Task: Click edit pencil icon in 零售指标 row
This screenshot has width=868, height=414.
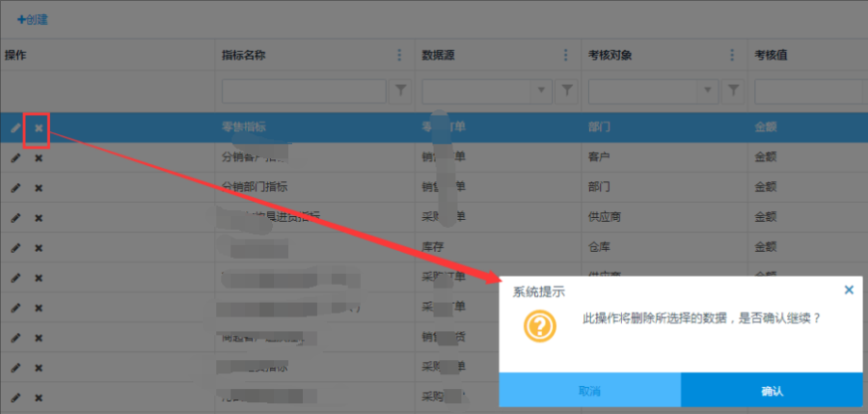Action: 15,128
